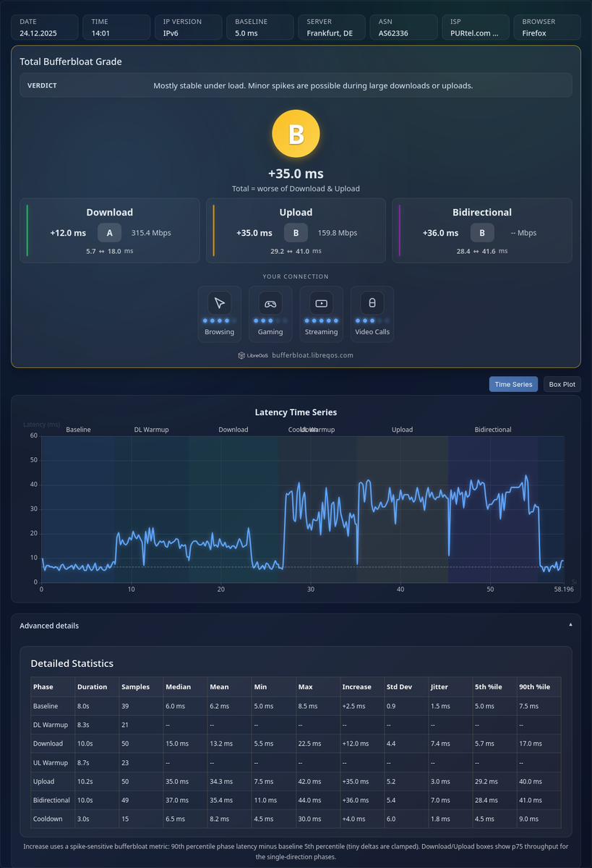
Task: Click the Video Calls icon
Action: 372,303
